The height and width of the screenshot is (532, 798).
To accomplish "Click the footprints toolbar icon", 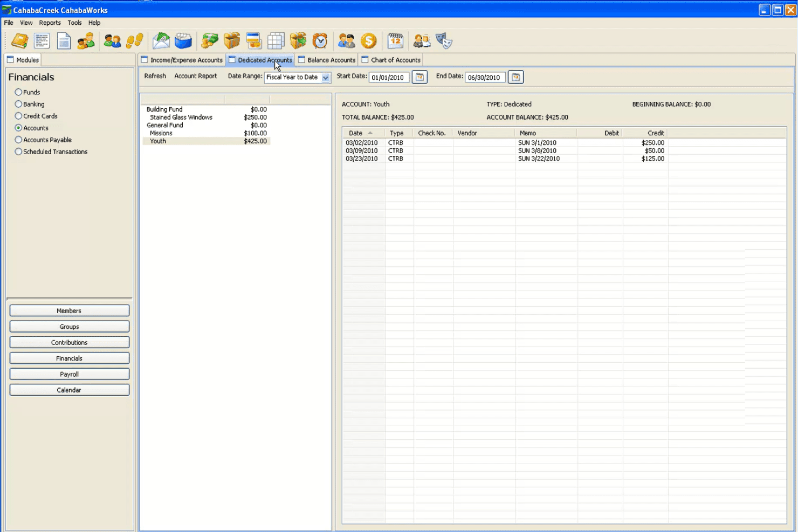I will click(x=134, y=41).
